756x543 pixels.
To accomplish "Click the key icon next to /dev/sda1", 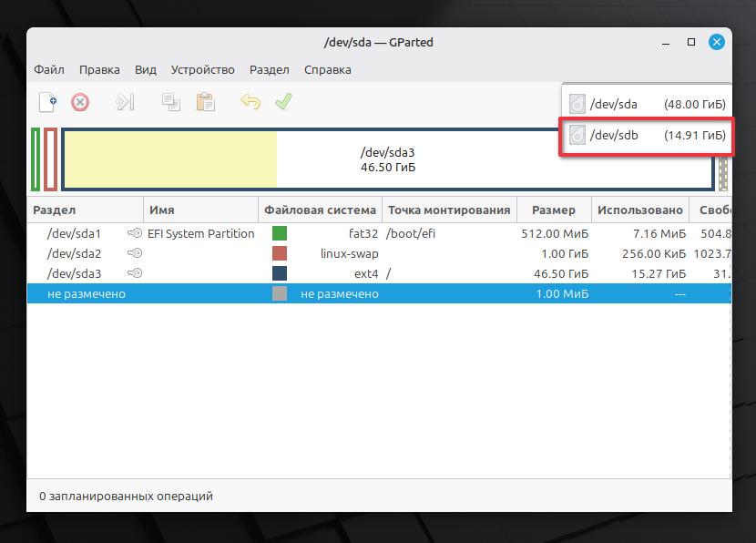I will point(135,233).
